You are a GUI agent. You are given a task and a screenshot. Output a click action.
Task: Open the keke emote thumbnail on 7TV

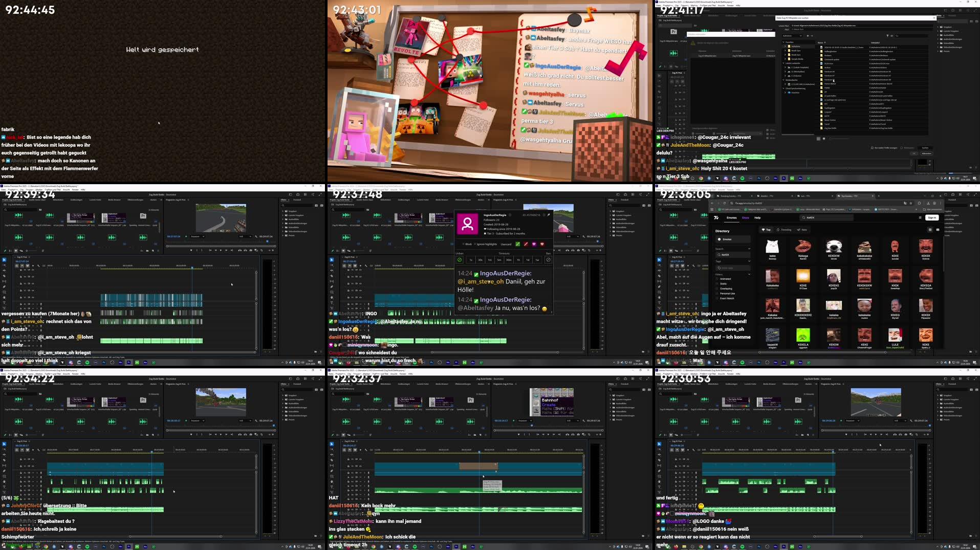point(772,246)
